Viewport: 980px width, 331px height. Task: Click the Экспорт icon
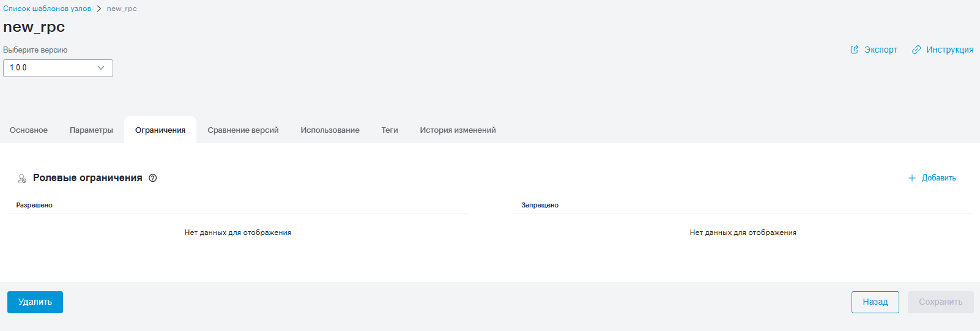tap(855, 50)
